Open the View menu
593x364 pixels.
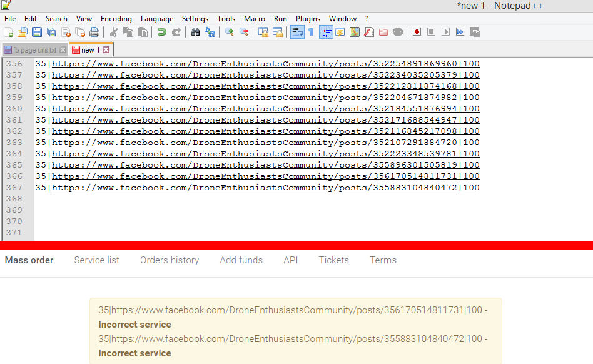click(x=84, y=19)
